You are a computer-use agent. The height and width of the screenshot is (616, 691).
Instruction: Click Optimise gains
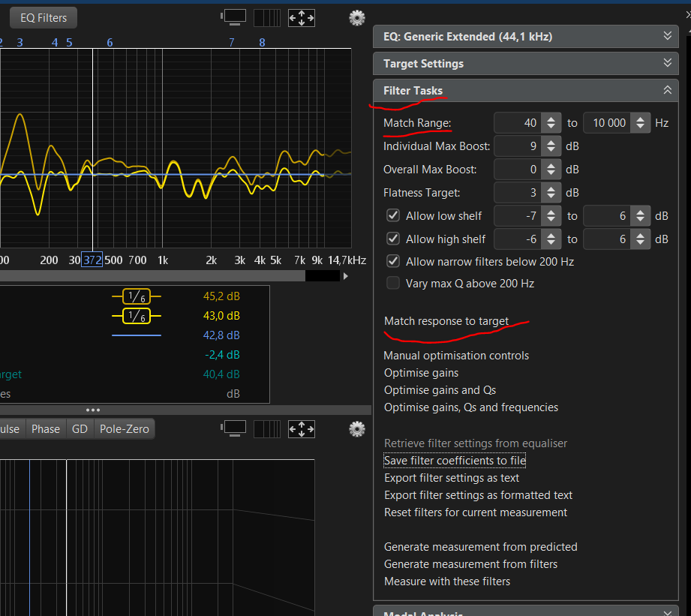pyautogui.click(x=422, y=373)
